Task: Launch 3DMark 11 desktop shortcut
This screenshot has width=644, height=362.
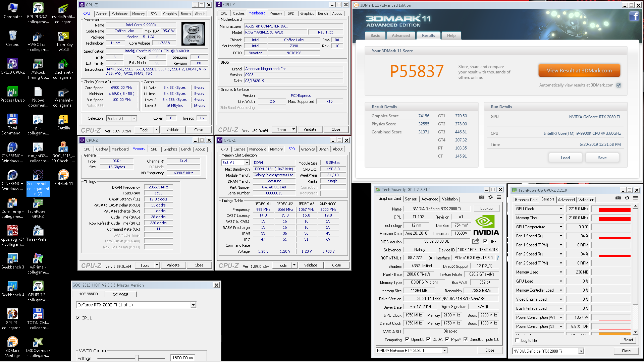Action: pos(64,178)
